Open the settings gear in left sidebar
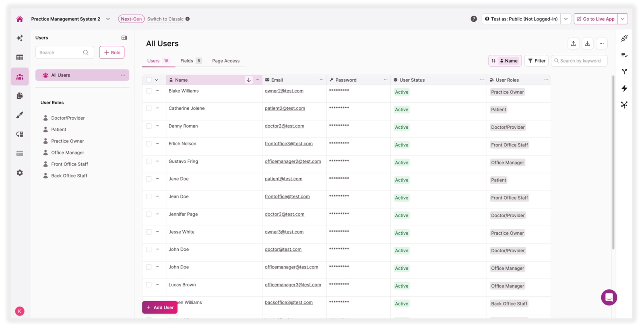Image resolution: width=644 pixels, height=328 pixels. (20, 173)
